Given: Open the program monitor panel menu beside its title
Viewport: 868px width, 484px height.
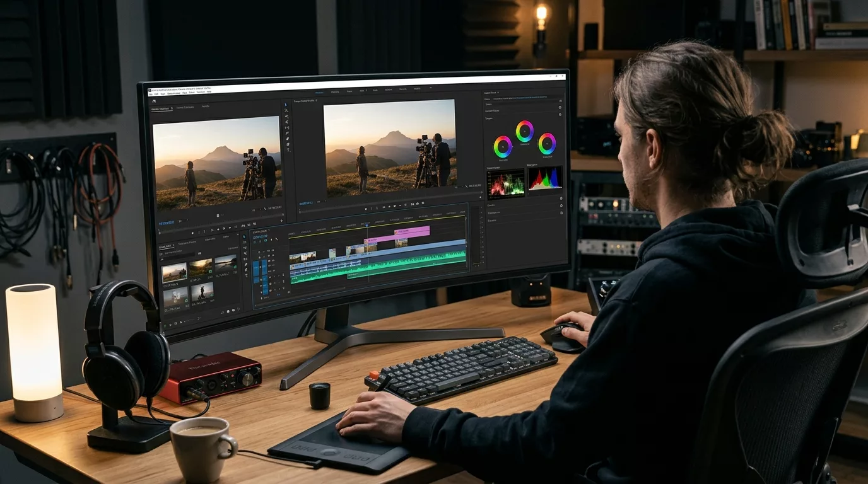Looking at the screenshot, I should click(316, 100).
